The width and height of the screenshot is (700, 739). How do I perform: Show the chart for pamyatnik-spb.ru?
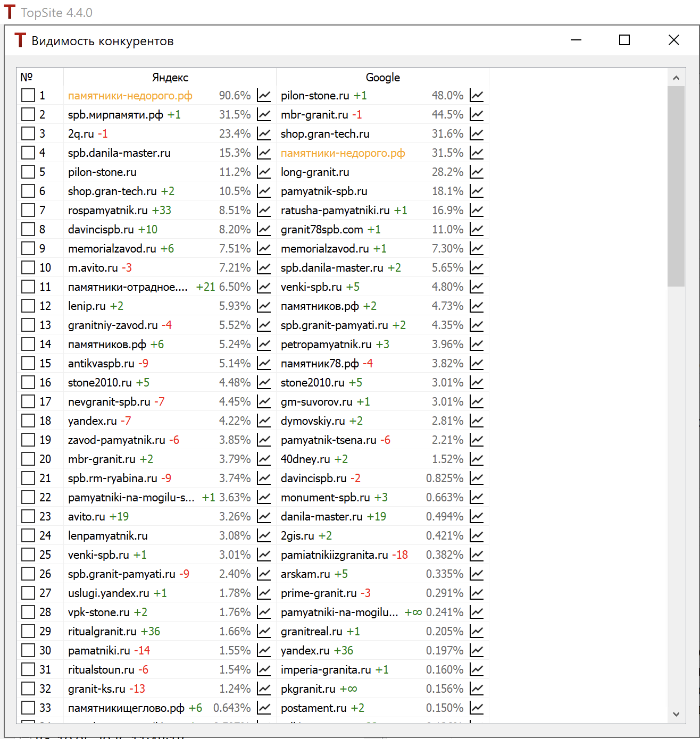point(477,191)
